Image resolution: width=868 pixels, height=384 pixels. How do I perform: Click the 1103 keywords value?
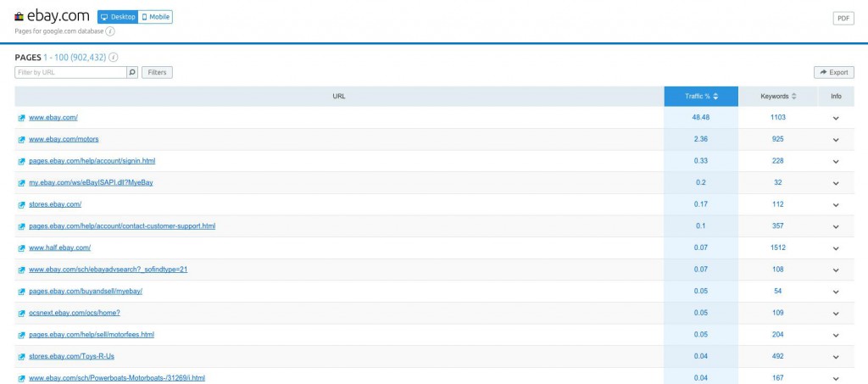click(778, 117)
